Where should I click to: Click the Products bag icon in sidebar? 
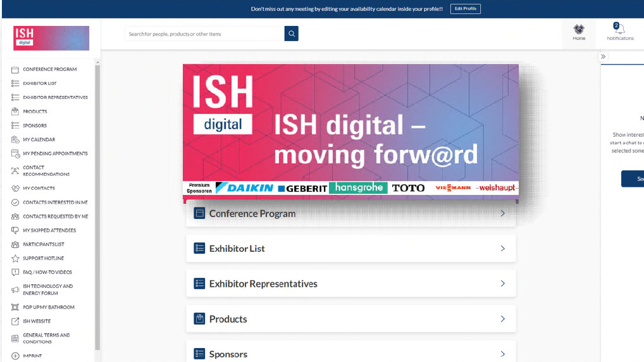(x=15, y=111)
